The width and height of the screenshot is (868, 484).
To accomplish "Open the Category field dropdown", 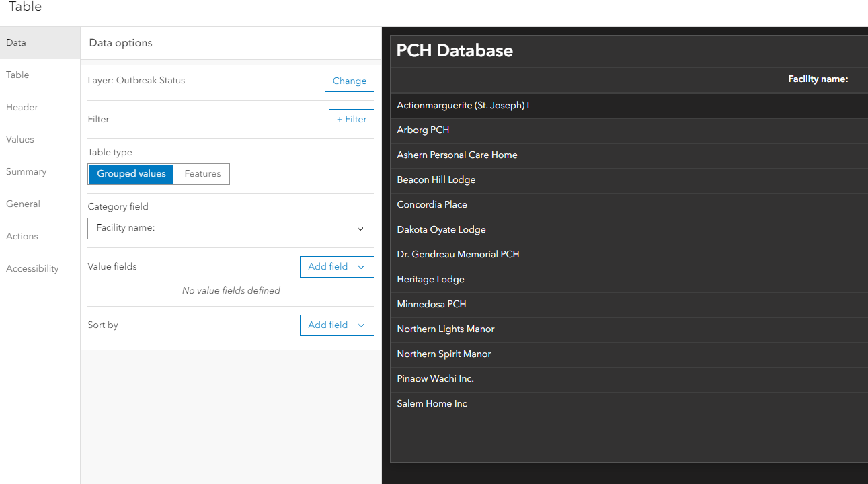I will pos(231,228).
